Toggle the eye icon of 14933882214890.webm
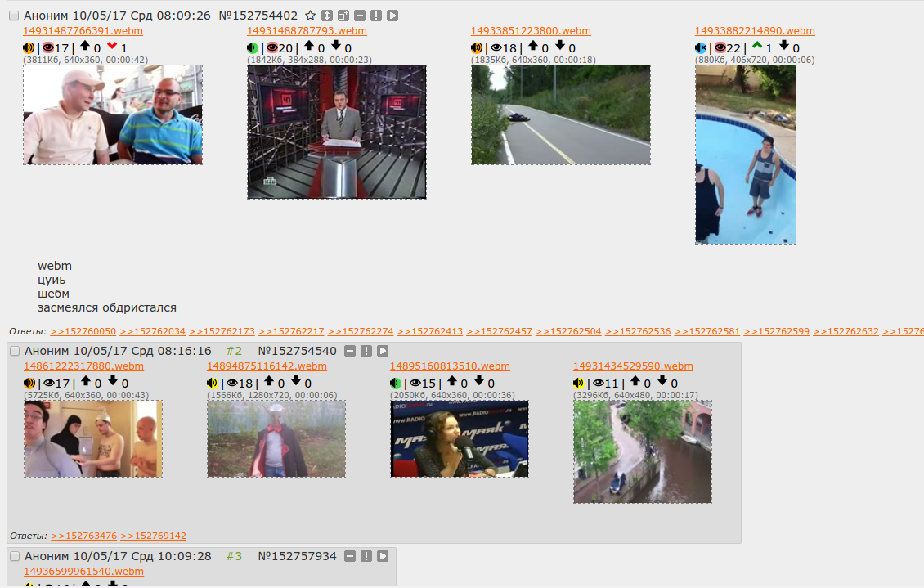924x588 pixels. 720,47
